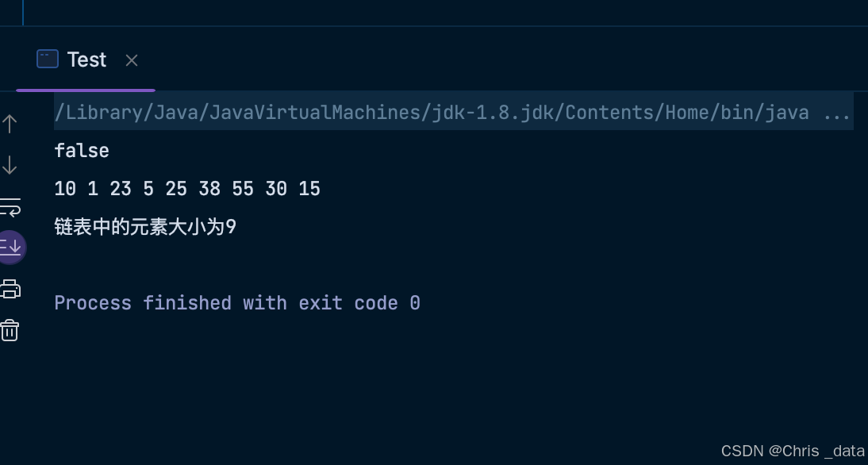Toggle scroll to end of console
Screen dimensions: 868x465
click(10, 247)
